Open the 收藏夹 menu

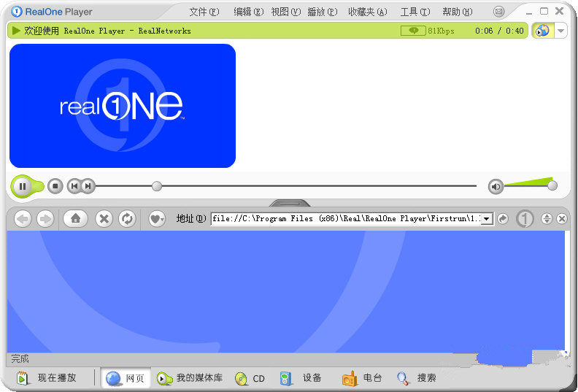(x=368, y=12)
